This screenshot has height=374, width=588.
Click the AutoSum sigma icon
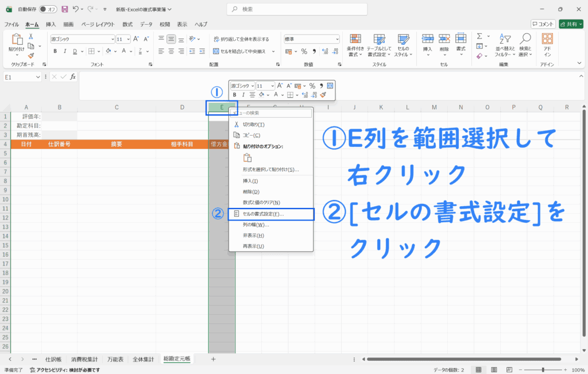pos(479,36)
